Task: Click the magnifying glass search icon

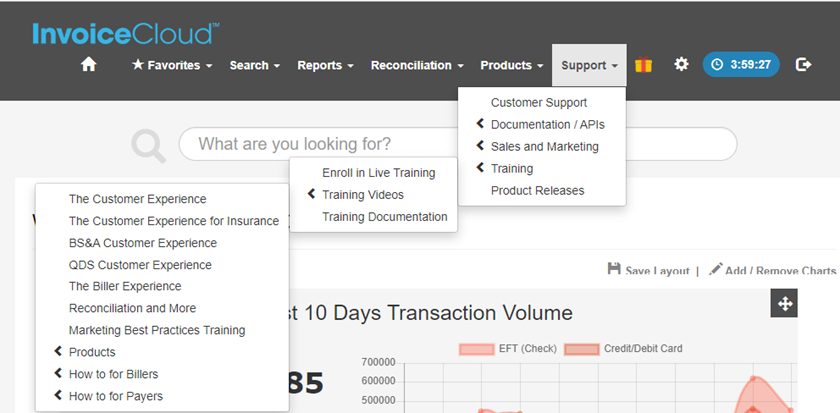Action: [x=148, y=147]
